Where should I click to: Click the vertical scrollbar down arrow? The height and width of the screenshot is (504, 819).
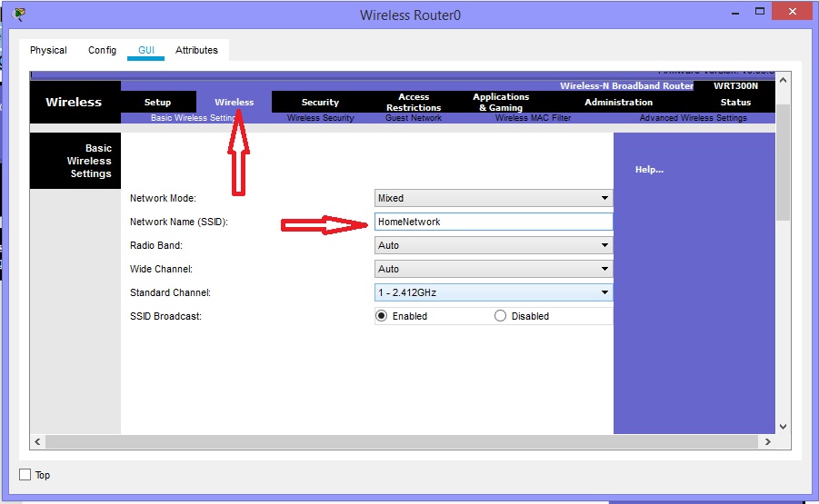(x=783, y=425)
